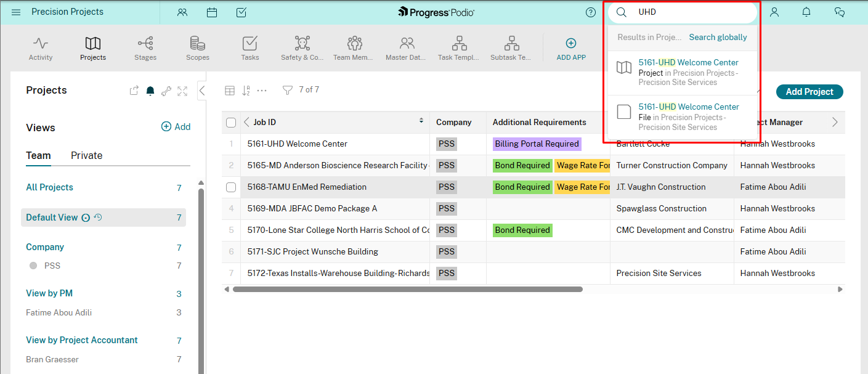
Task: Select the checkbox on the 5168-TAMU EnMed Remediation row
Action: tap(230, 187)
